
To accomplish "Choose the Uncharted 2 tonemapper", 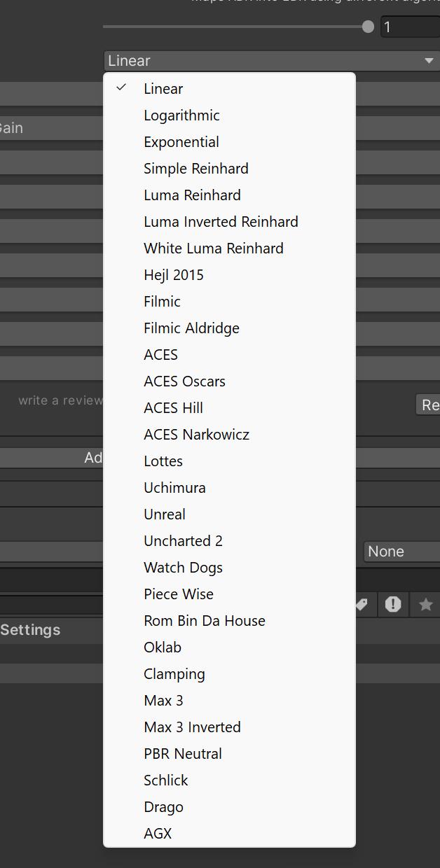I will [183, 541].
